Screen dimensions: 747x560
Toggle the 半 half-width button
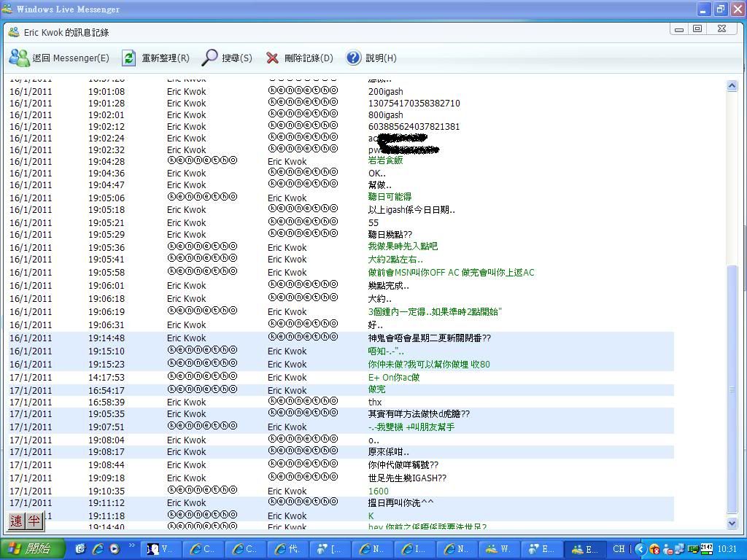tap(34, 521)
